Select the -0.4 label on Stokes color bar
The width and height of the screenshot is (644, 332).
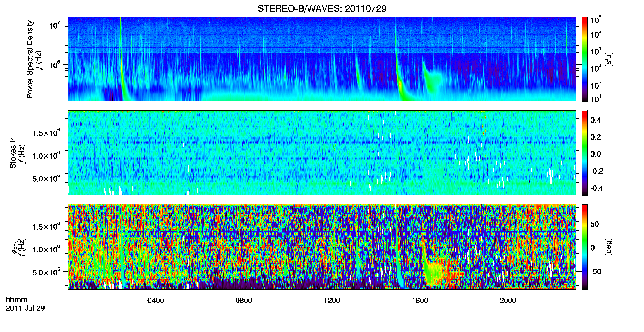(597, 188)
